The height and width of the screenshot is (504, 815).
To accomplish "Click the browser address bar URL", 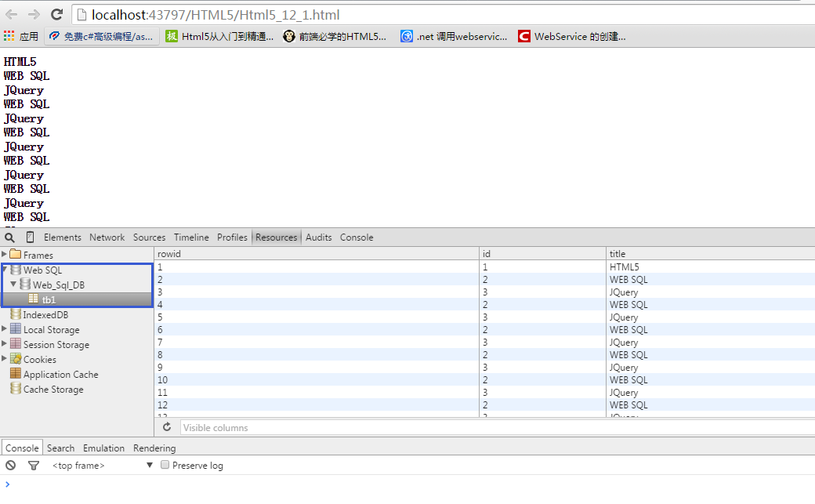I will tap(216, 15).
